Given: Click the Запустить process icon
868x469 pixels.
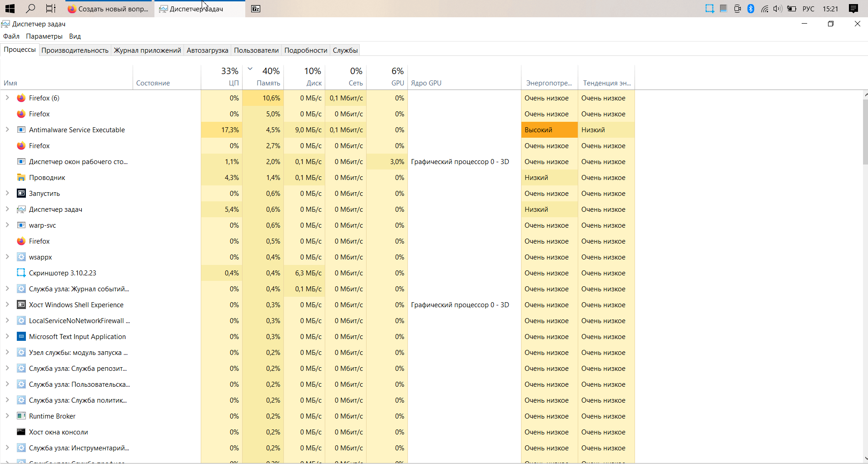Looking at the screenshot, I should (21, 194).
